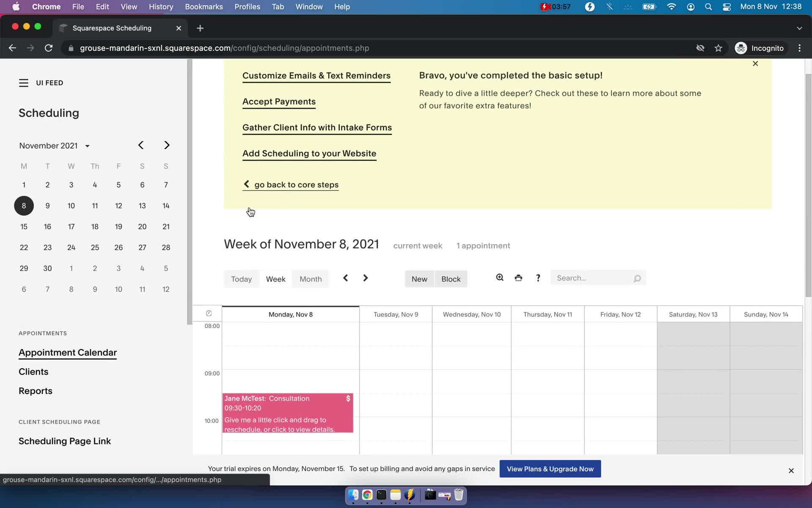Click the 'current week' label
The height and width of the screenshot is (508, 812).
pyautogui.click(x=417, y=246)
